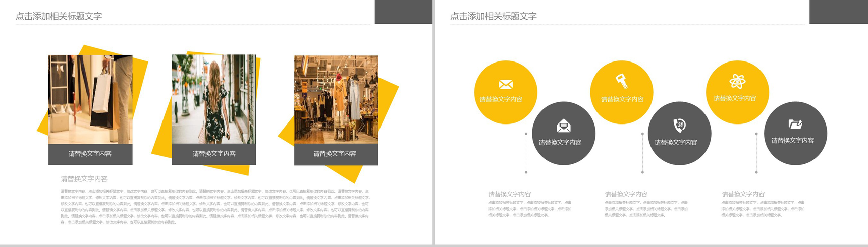Select the middle small description paragraph on right slide
The height and width of the screenshot is (247, 868).
[x=646, y=209]
